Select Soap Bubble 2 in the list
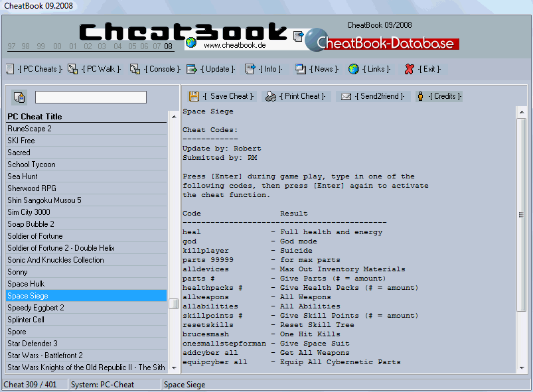 (87, 224)
